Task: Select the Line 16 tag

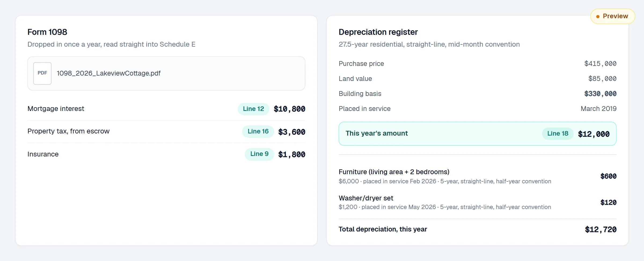Action: click(x=258, y=132)
